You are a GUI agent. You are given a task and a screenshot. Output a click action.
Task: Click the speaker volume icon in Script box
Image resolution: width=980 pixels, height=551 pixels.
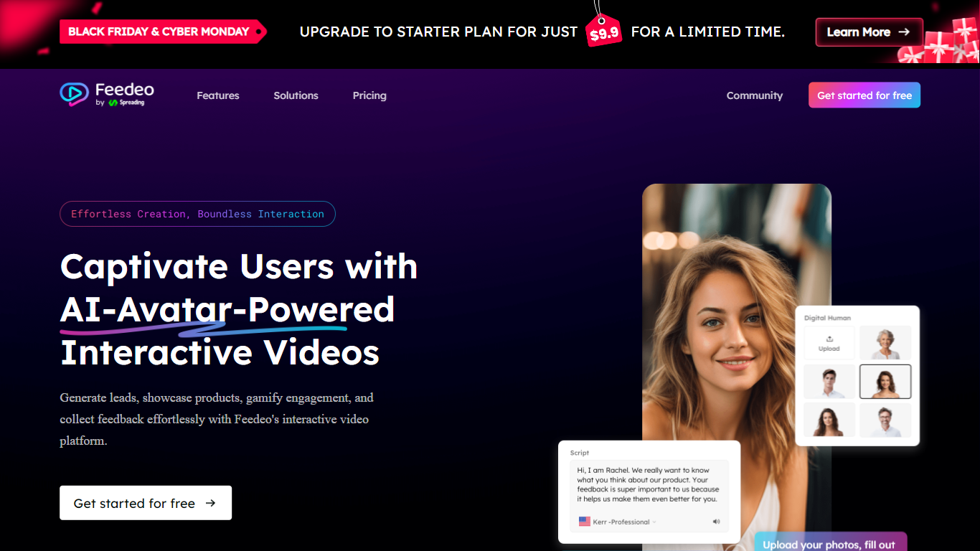[716, 522]
